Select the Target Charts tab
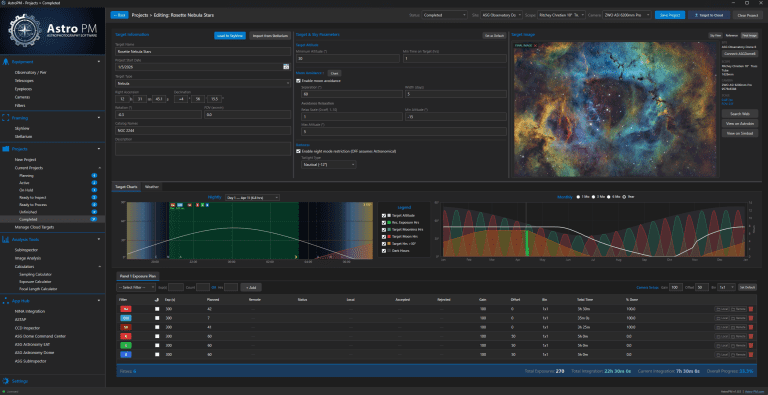Viewport: 768px width, 395px height. [x=126, y=187]
